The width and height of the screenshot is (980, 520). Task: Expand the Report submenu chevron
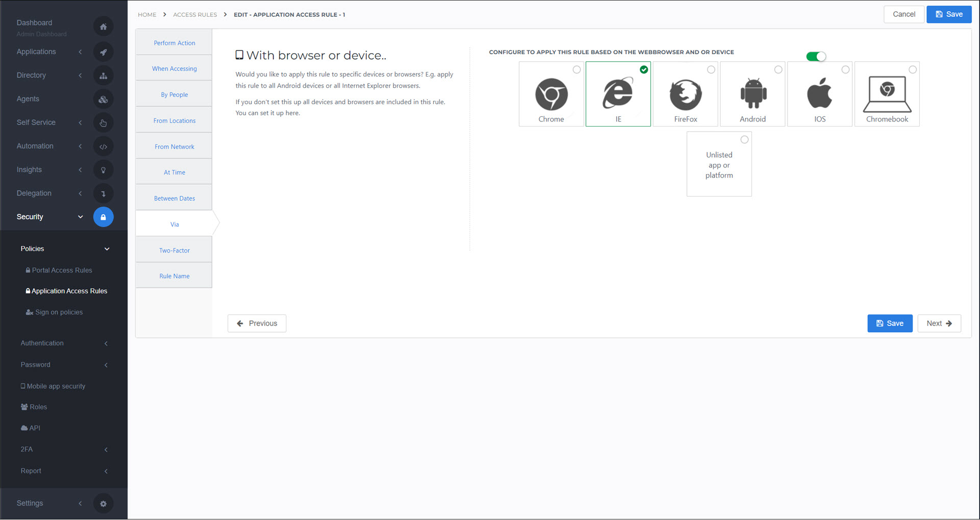coord(106,471)
